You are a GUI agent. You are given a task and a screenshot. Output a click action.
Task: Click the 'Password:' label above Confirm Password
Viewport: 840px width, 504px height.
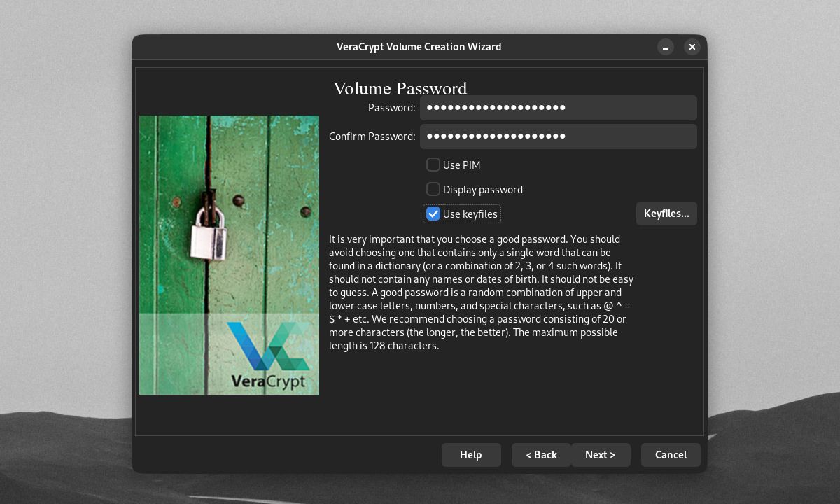coord(392,108)
